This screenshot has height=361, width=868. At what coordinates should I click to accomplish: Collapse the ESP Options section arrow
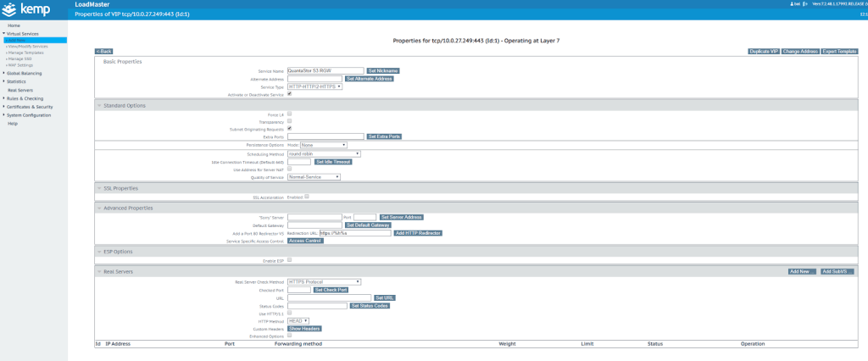(98, 252)
